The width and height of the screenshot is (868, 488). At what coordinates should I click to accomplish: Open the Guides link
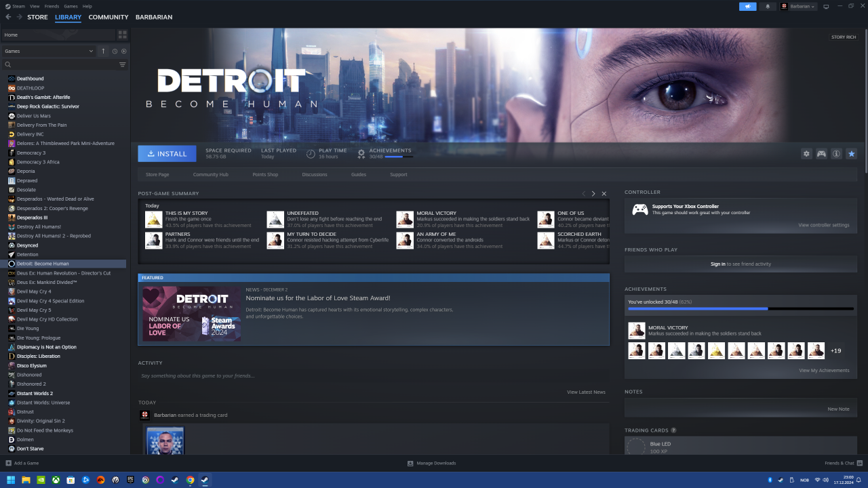point(359,175)
